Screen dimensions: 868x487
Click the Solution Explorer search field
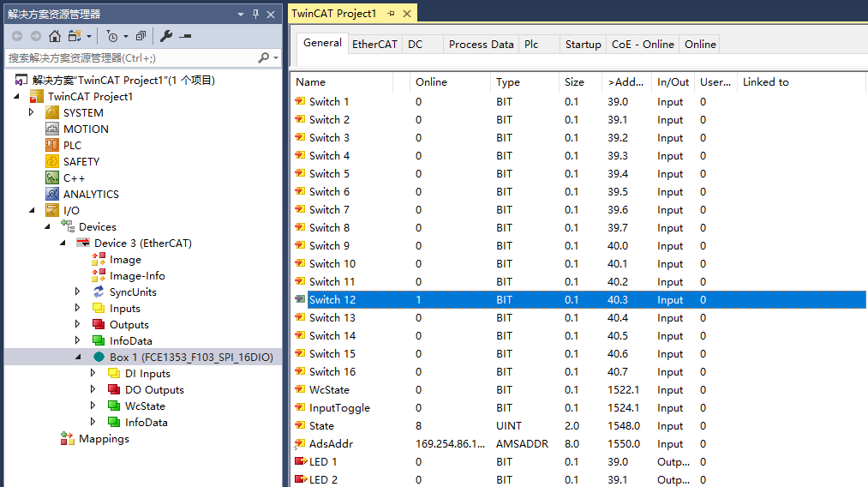click(x=132, y=57)
